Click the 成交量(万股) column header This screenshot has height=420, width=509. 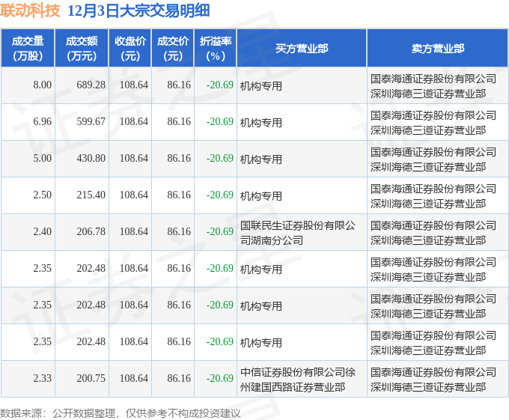click(x=28, y=49)
